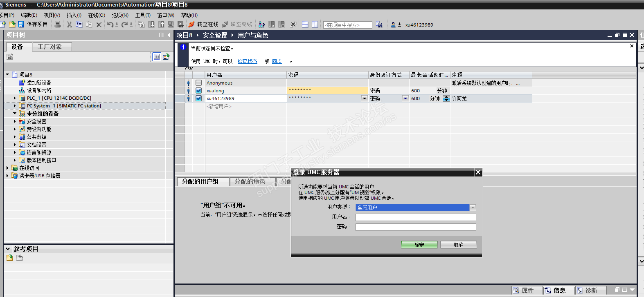Viewport: 644px width, 297px height.
Task: Click the print icon in toolbar
Action: [x=58, y=25]
